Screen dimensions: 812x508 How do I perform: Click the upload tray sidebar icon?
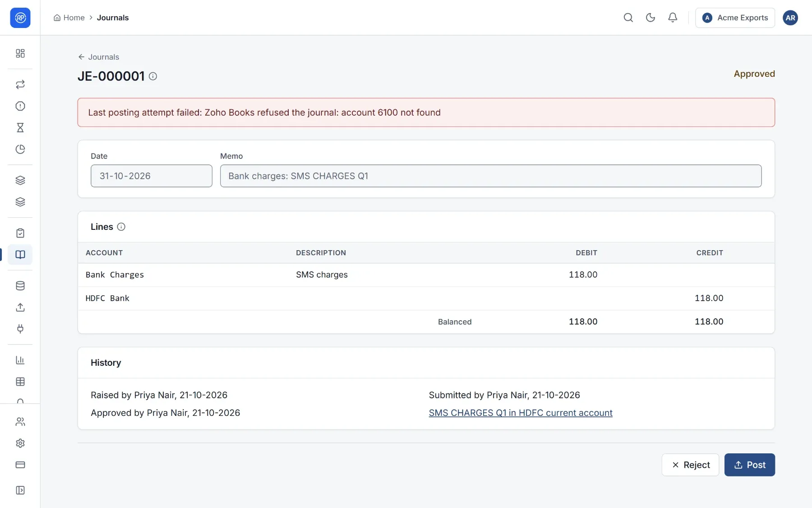coord(20,308)
